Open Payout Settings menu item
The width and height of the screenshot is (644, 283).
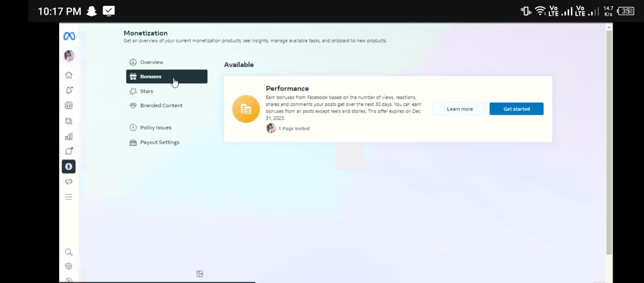tap(166, 142)
